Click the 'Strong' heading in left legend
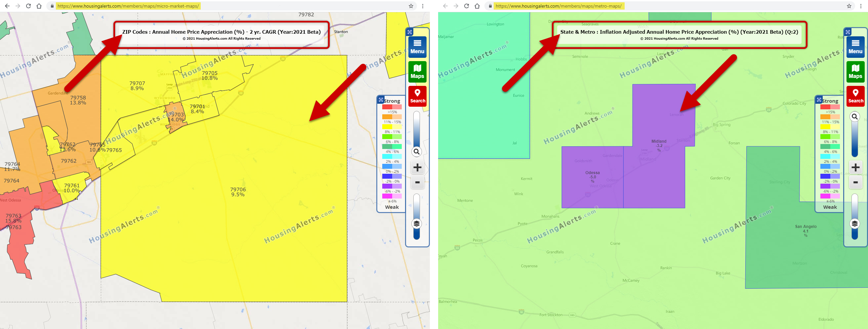This screenshot has width=868, height=329. (x=392, y=101)
